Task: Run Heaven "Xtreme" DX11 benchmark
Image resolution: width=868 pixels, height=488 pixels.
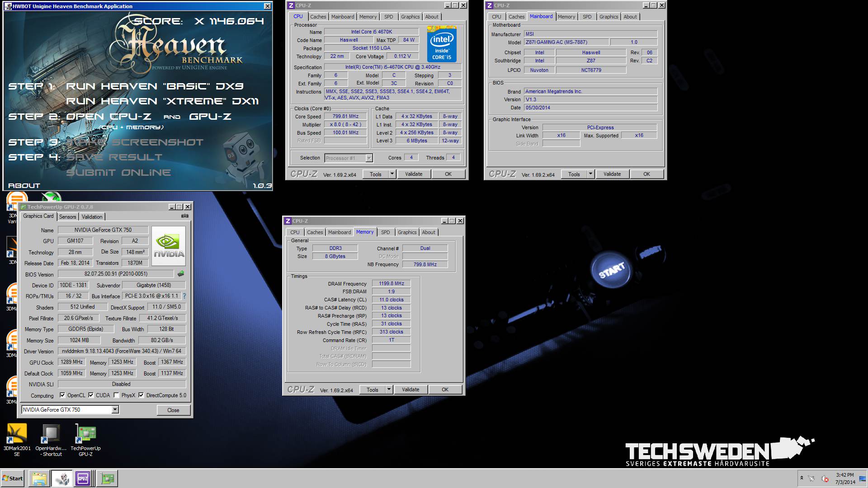Action: pos(162,101)
